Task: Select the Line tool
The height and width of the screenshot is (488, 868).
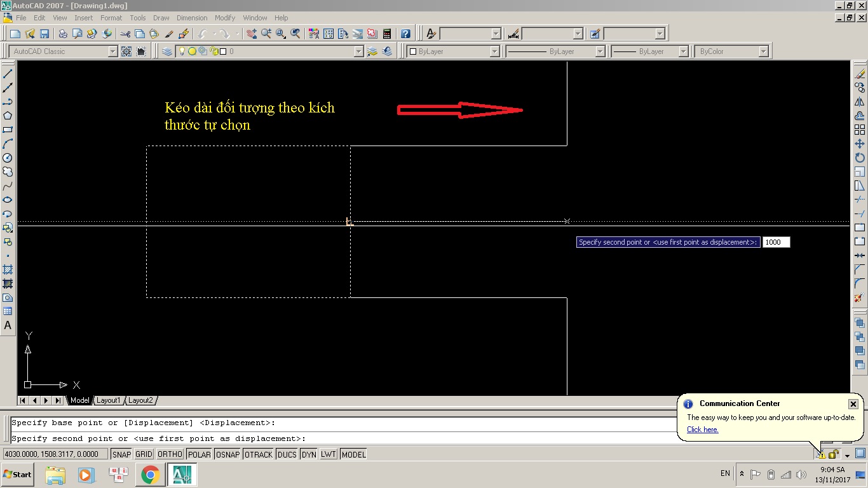Action: click(8, 72)
